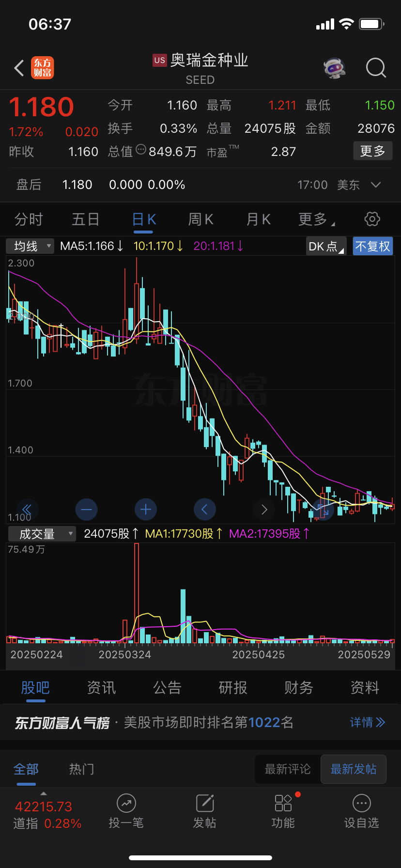401x868 pixels.
Task: Switch to 分时 chart tab
Action: point(29,219)
